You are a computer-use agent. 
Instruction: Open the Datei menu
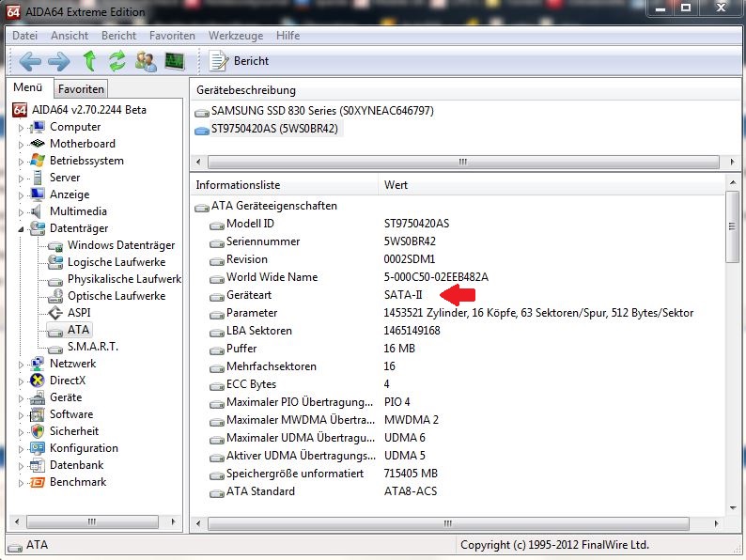click(24, 36)
